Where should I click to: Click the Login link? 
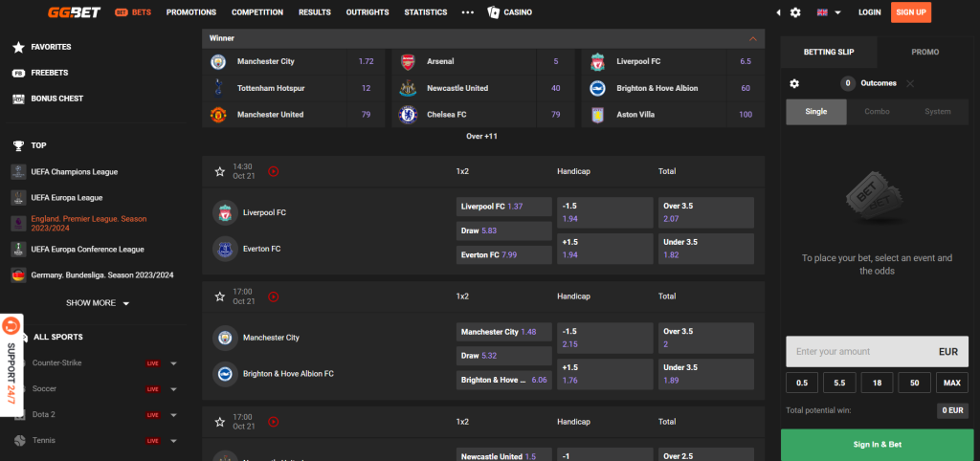click(x=869, y=12)
